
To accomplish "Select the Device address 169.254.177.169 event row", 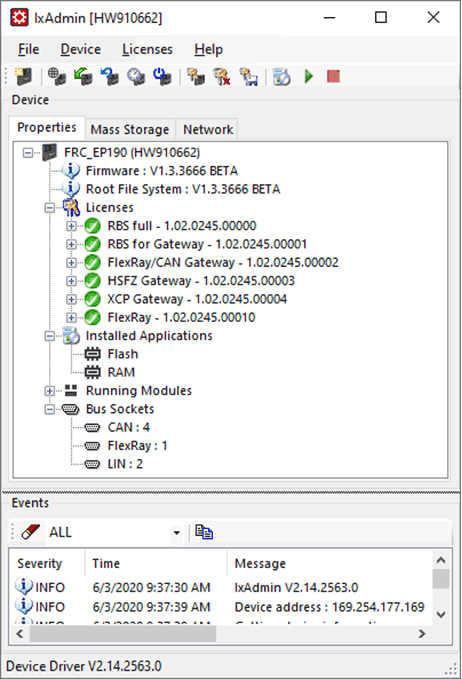I will click(x=220, y=607).
